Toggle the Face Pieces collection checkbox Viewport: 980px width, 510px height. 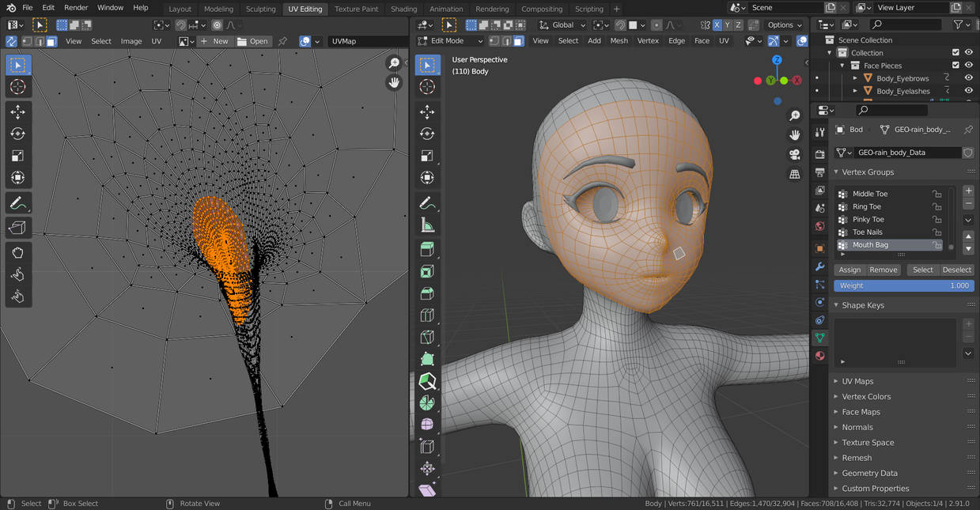955,66
